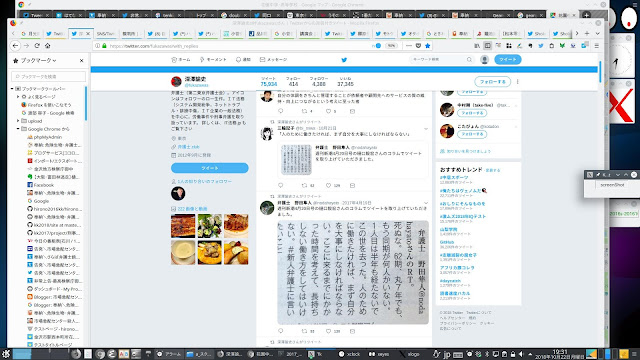The image size is (640, 360).
Task: Expand the upload bookmark folder
Action: 18,121
